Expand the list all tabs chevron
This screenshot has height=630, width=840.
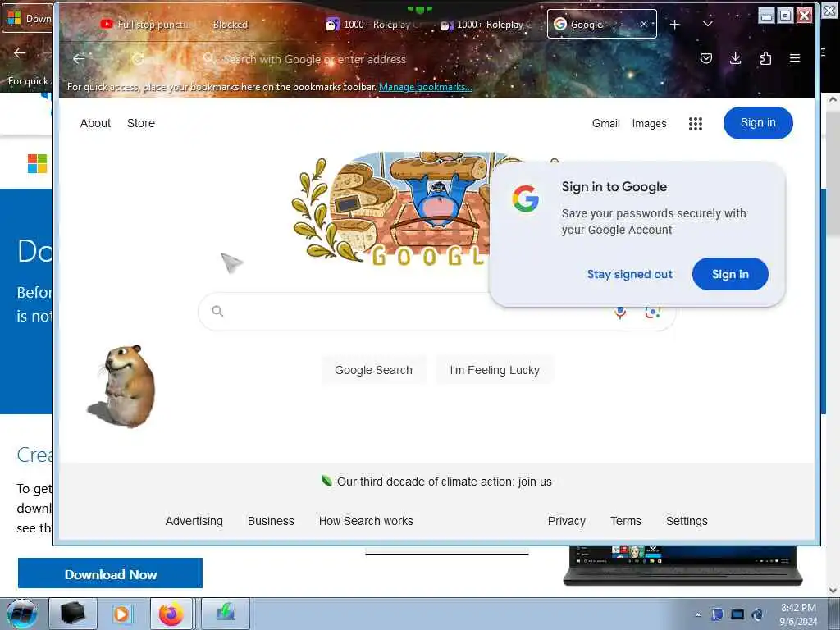coord(708,24)
